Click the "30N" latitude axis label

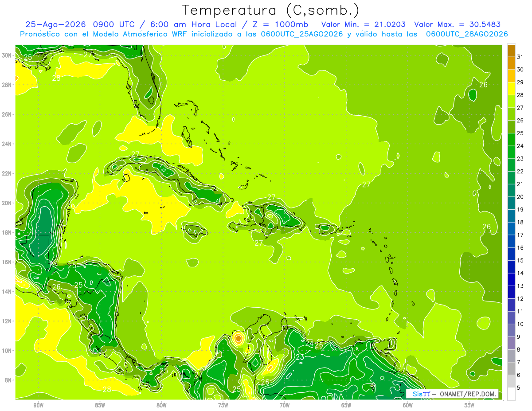click(x=7, y=55)
